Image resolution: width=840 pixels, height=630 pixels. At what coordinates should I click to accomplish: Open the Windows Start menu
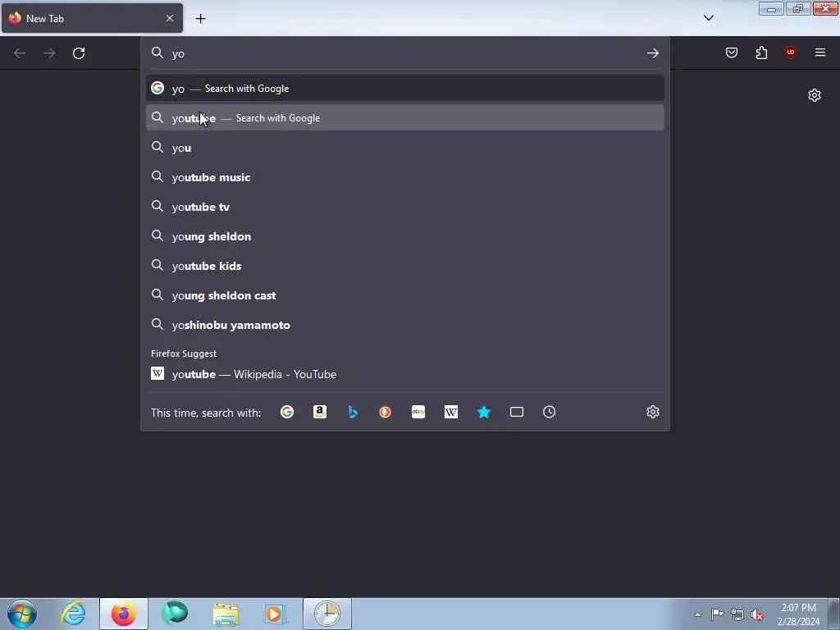coord(22,614)
